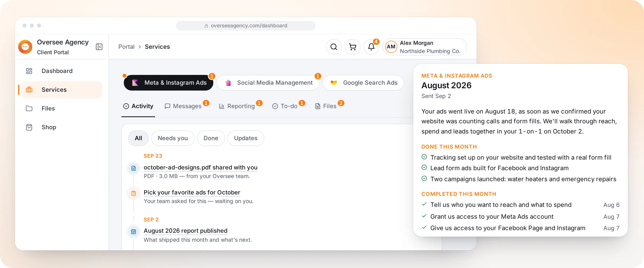Click the AM user avatar

tap(391, 47)
